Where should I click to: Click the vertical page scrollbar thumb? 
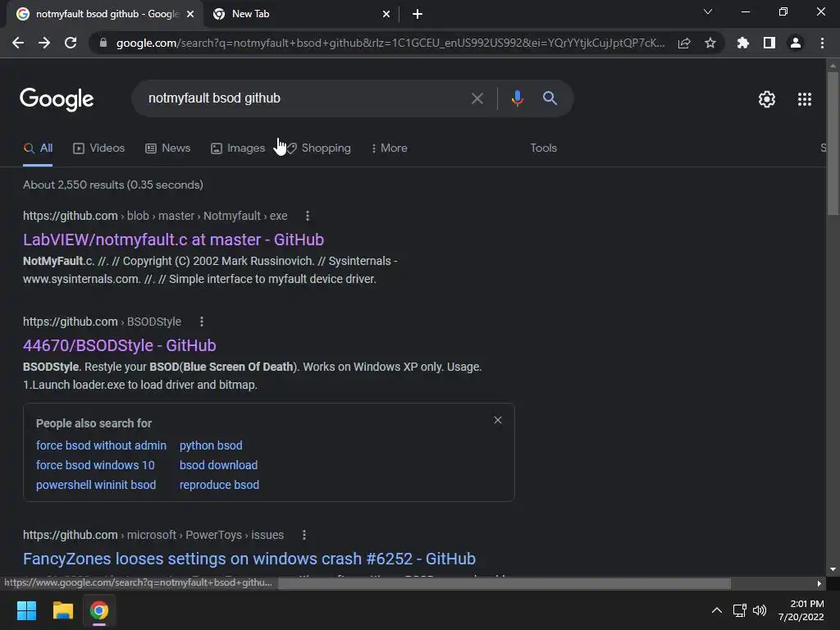point(833,144)
